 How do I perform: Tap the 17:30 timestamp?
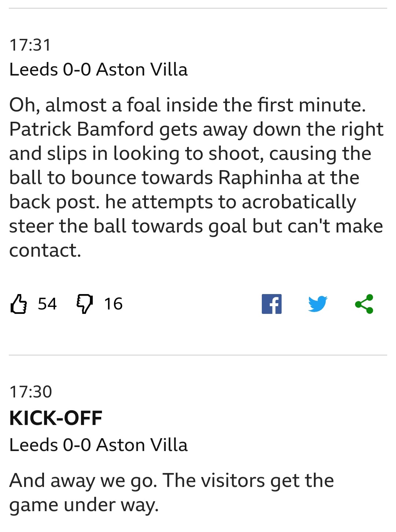click(31, 392)
